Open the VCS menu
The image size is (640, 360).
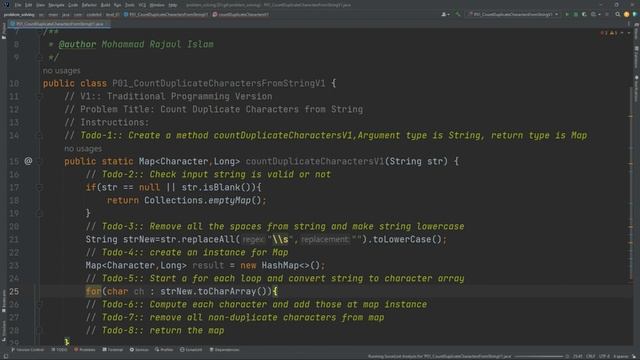[x=142, y=5]
